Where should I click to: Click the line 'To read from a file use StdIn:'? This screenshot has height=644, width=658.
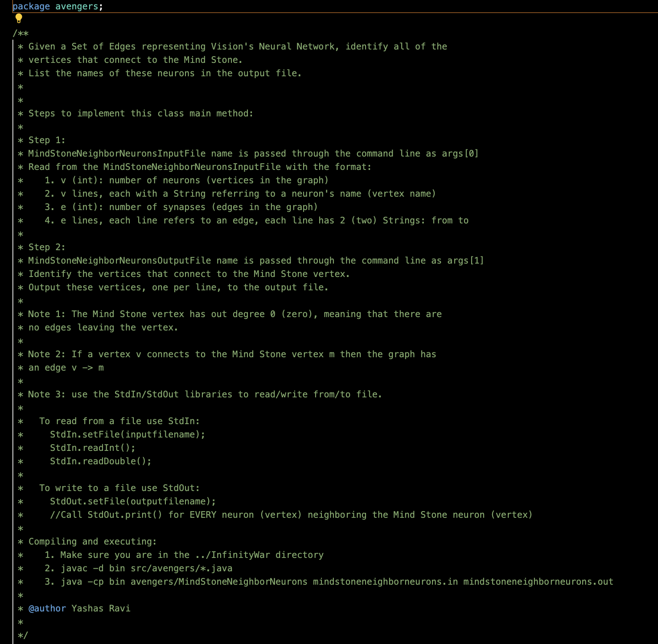pyautogui.click(x=119, y=421)
